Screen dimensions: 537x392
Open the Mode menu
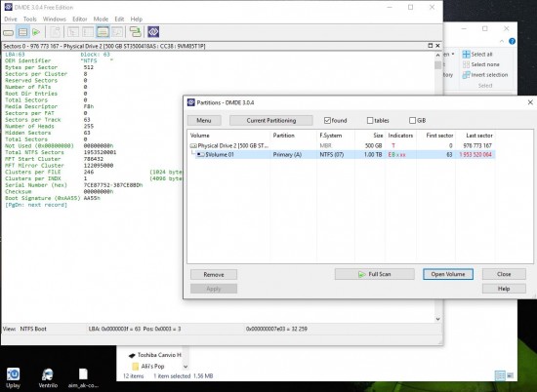tap(101, 20)
